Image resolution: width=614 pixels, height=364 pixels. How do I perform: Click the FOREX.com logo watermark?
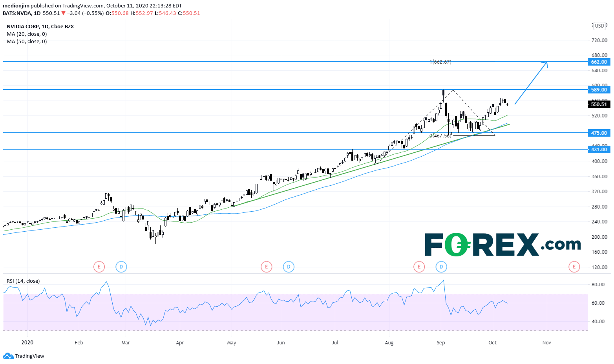(503, 245)
